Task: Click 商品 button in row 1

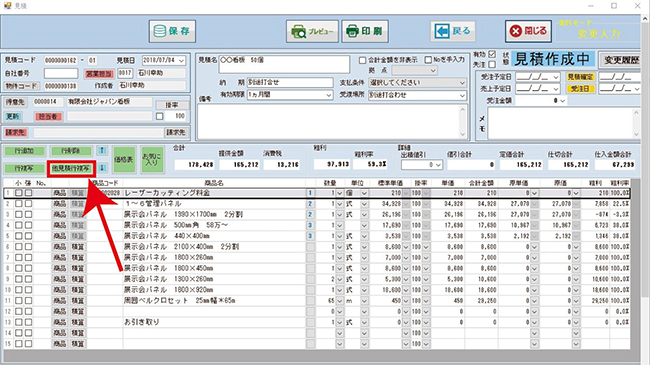Action: pos(60,193)
